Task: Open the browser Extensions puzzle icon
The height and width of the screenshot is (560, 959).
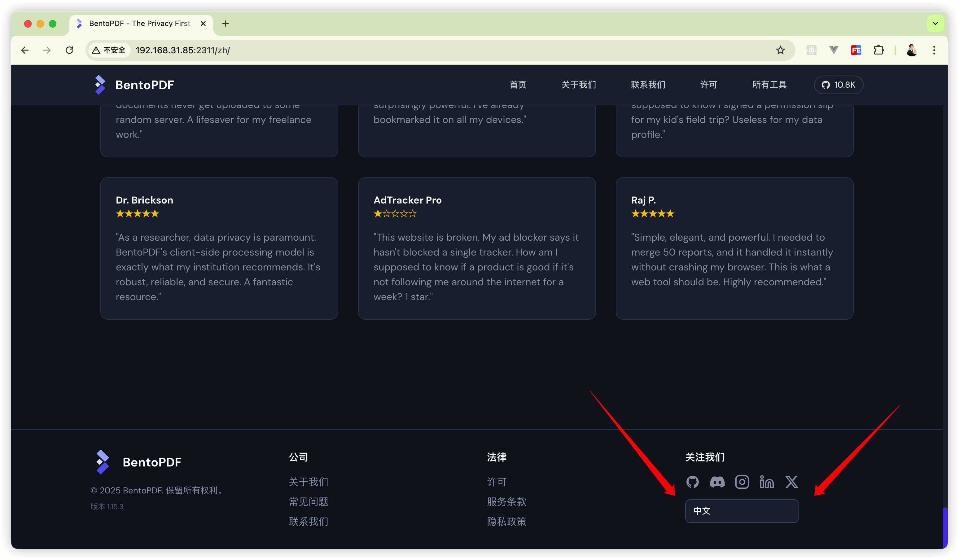Action: coord(878,50)
